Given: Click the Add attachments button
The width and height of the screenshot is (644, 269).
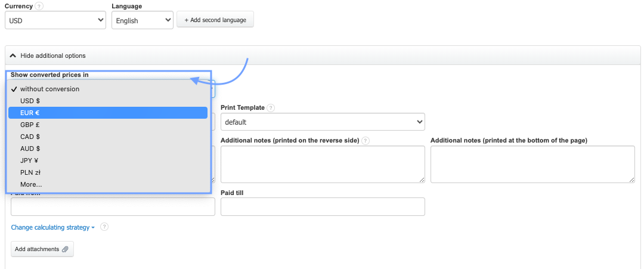Looking at the screenshot, I should coord(42,249).
